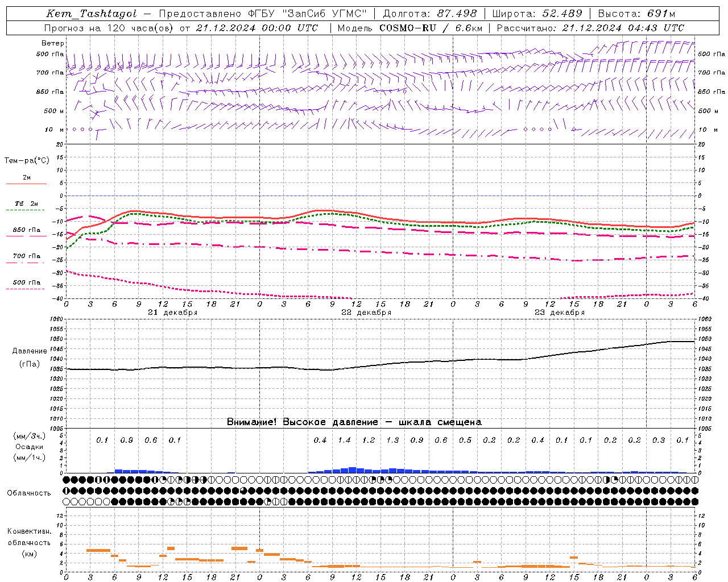Click the 'Тем-ра(°C)' temperature panel label
This screenshot has height=582, width=728.
tap(27, 161)
